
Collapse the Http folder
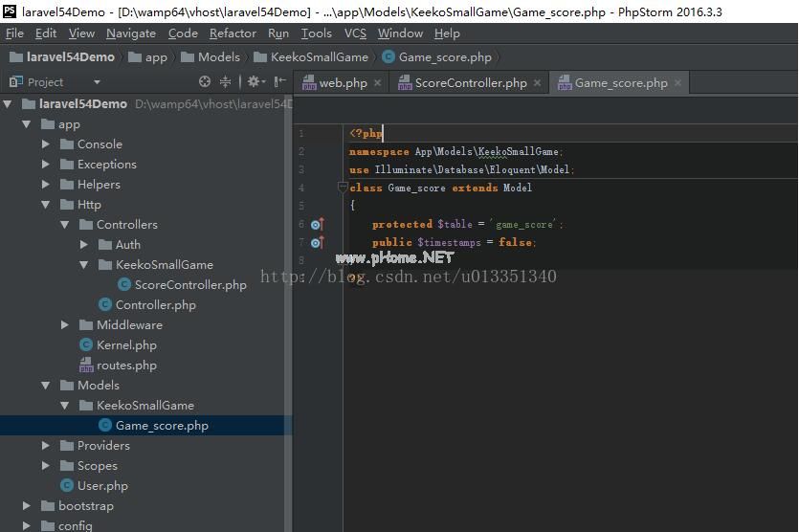pos(45,205)
